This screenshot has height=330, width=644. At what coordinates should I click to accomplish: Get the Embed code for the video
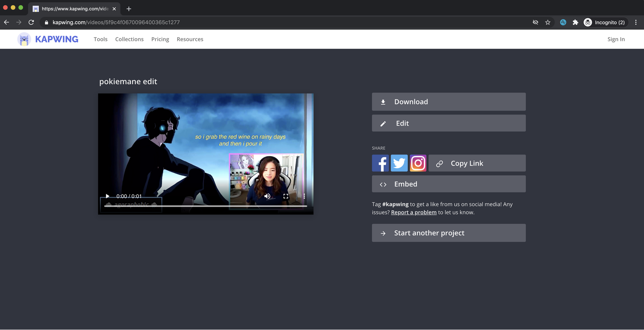tap(449, 184)
